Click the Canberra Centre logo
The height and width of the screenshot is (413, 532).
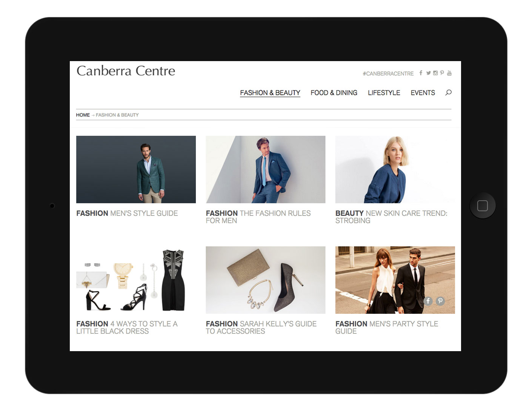126,71
